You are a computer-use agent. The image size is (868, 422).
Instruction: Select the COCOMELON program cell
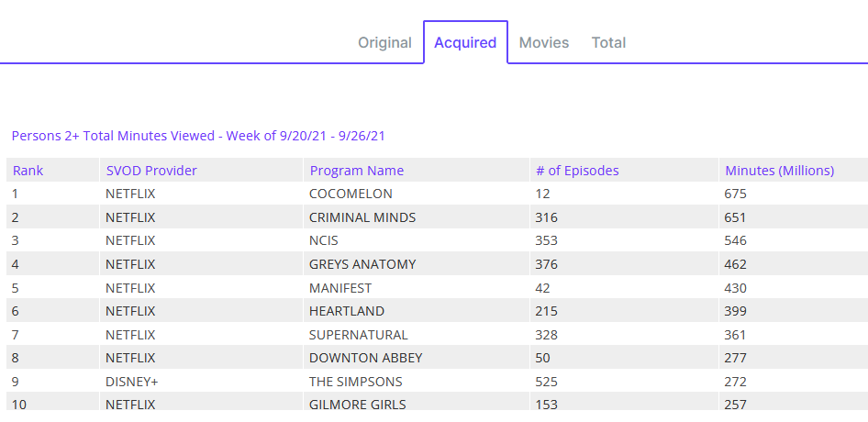(x=351, y=194)
